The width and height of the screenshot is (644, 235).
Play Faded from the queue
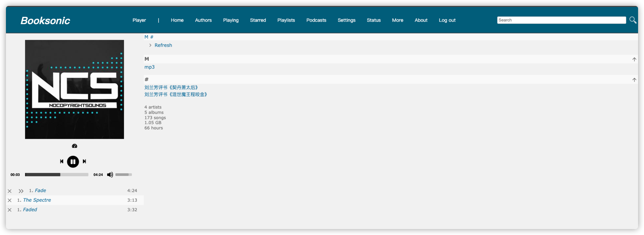[30, 210]
